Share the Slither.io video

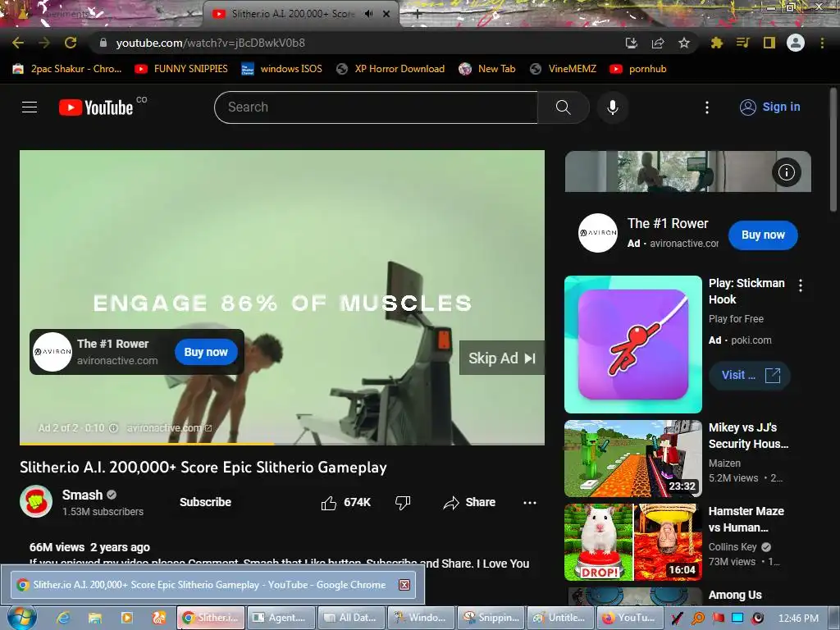coord(469,503)
